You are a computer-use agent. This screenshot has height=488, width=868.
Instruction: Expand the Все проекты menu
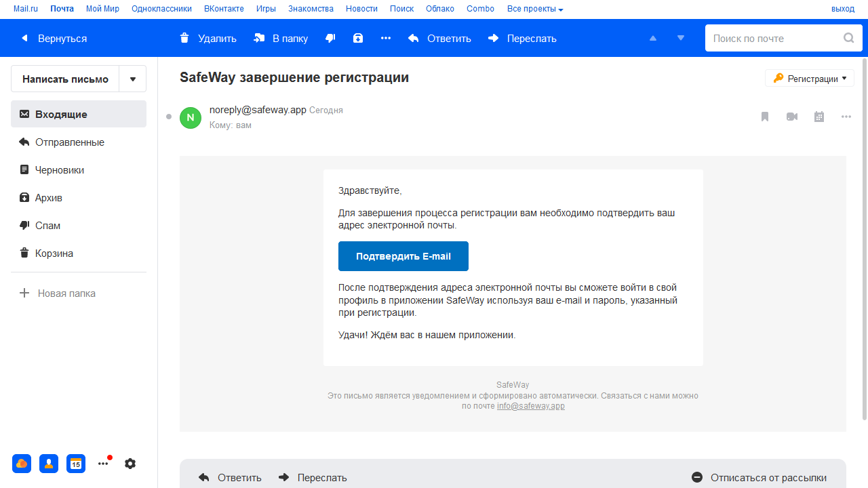click(535, 9)
